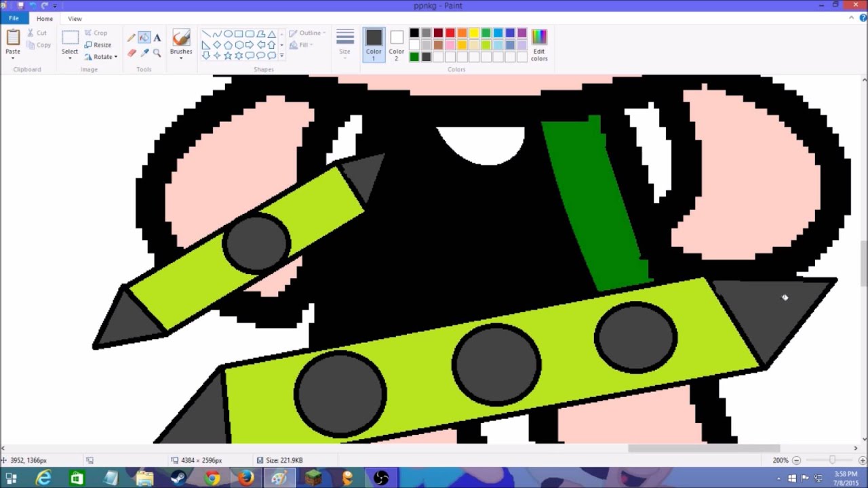Open Firefox from the taskbar
Image resolution: width=868 pixels, height=488 pixels.
(245, 479)
